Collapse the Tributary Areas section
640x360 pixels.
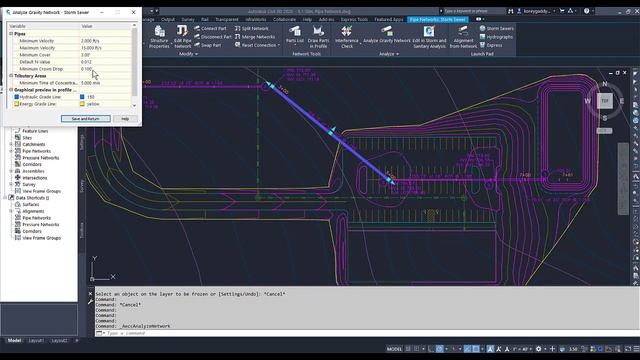tap(11, 76)
